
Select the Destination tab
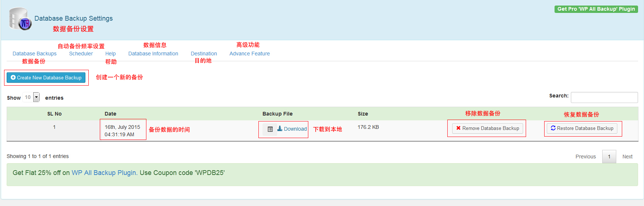pyautogui.click(x=204, y=54)
